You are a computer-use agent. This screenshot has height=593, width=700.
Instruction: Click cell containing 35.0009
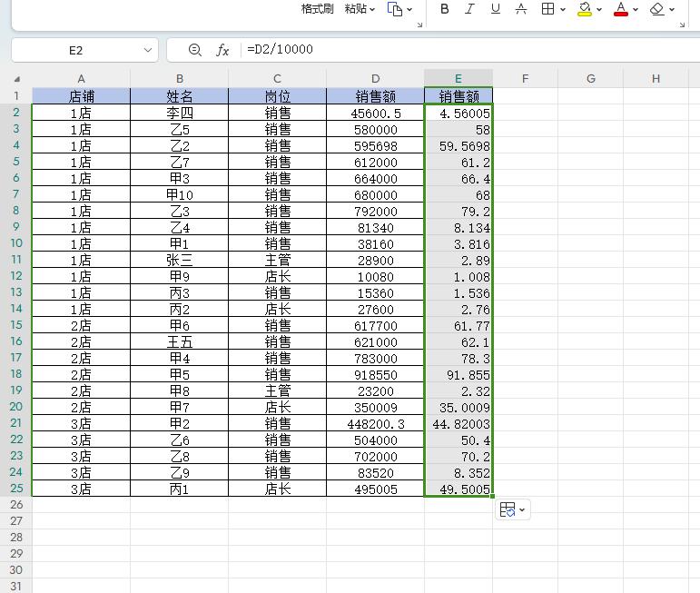click(x=458, y=407)
